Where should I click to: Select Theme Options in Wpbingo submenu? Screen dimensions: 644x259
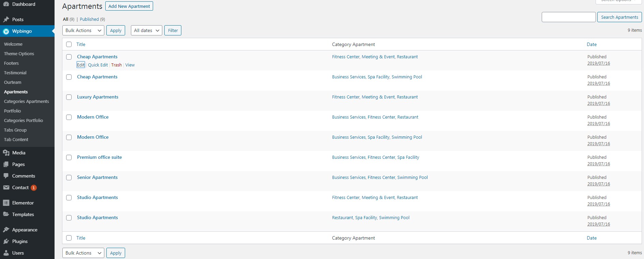[x=19, y=54]
